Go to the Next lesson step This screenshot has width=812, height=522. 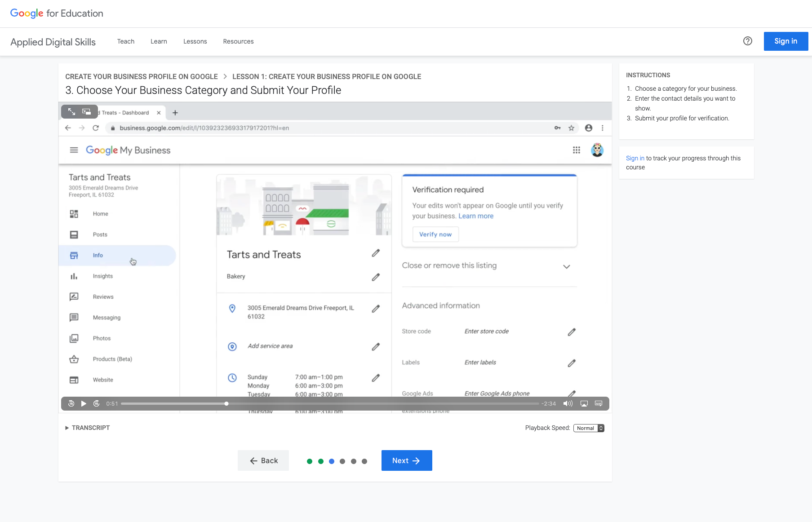407,460
